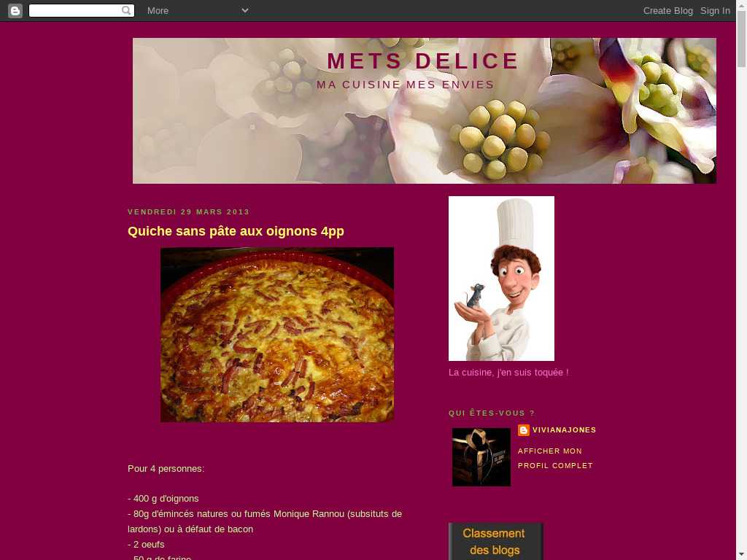This screenshot has width=747, height=560.
Task: Click the Vendredi 29 mars 2013 date header
Action: coord(189,212)
